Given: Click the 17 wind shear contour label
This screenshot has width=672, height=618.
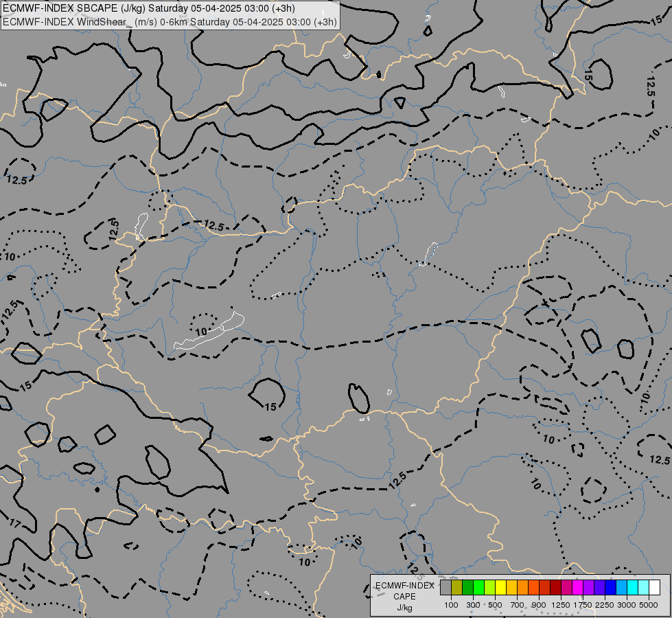Looking at the screenshot, I should (15, 523).
